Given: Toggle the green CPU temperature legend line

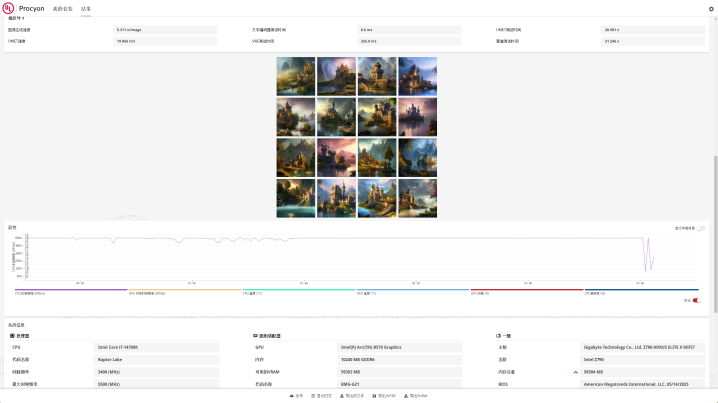Looking at the screenshot, I should pyautogui.click(x=299, y=290).
